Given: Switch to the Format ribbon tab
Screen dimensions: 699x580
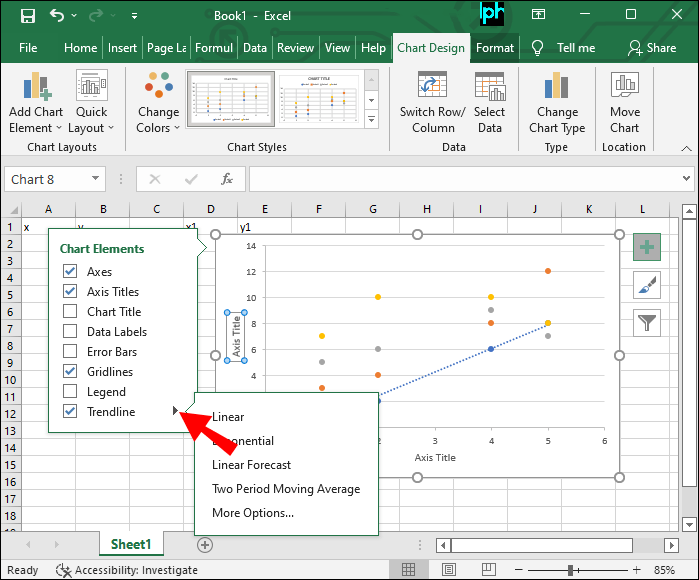Looking at the screenshot, I should point(495,48).
